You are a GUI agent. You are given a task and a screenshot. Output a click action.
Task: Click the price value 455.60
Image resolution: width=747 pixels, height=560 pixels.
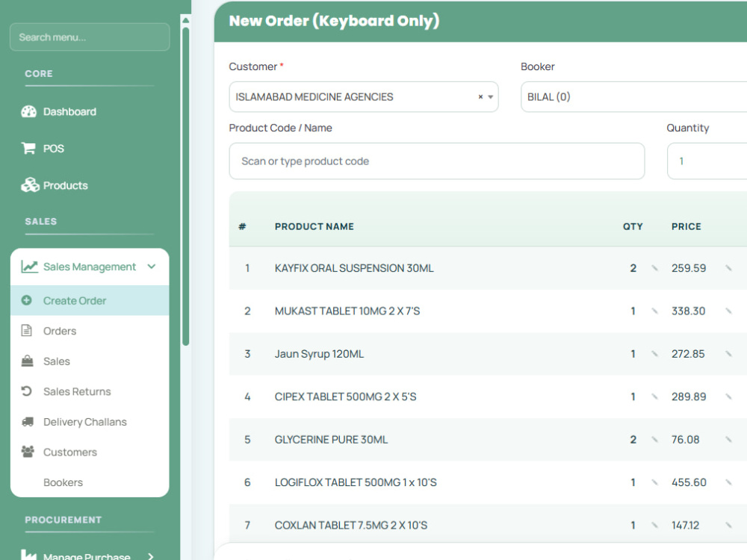[x=689, y=482]
